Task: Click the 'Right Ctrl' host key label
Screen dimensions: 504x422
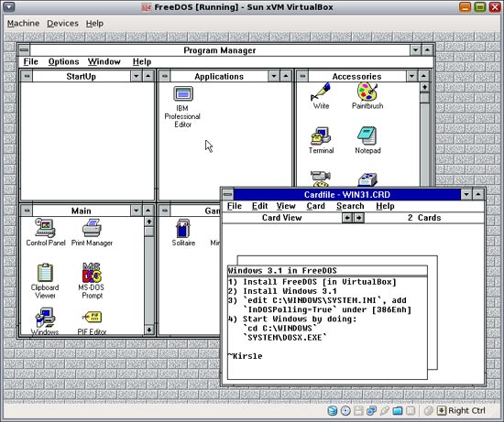Action: (x=466, y=410)
